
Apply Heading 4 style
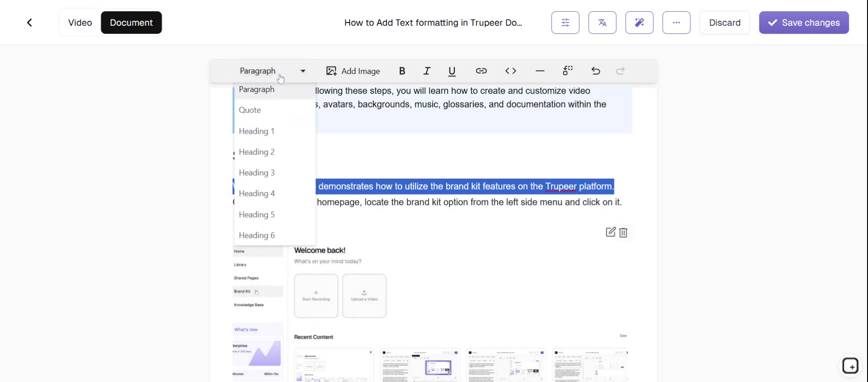(x=275, y=194)
